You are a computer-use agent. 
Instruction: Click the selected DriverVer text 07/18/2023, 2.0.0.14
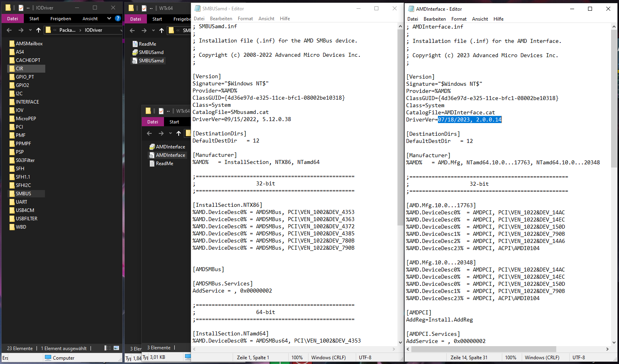point(470,120)
